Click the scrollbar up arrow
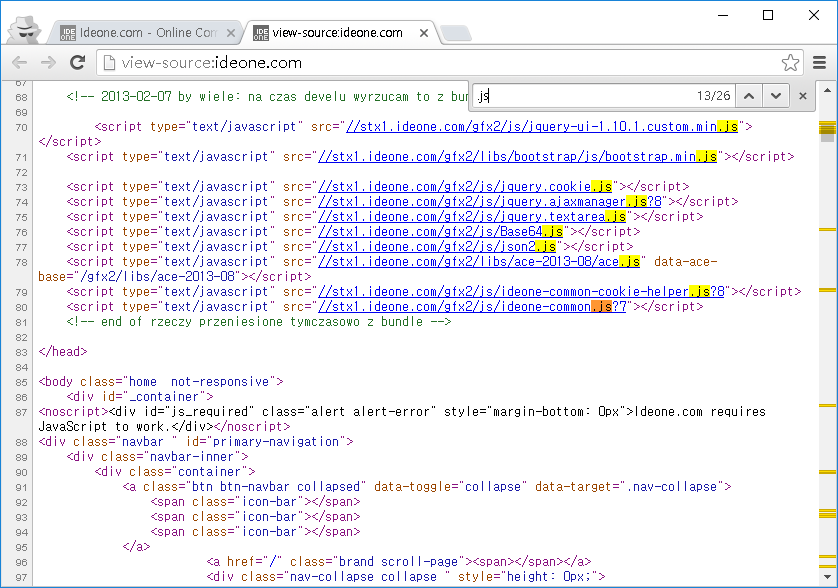 tap(827, 90)
